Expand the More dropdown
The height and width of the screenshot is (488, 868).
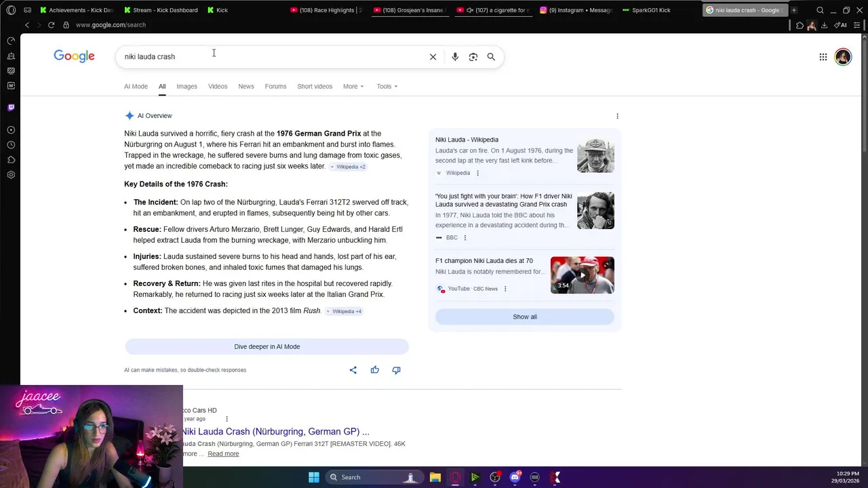click(353, 86)
